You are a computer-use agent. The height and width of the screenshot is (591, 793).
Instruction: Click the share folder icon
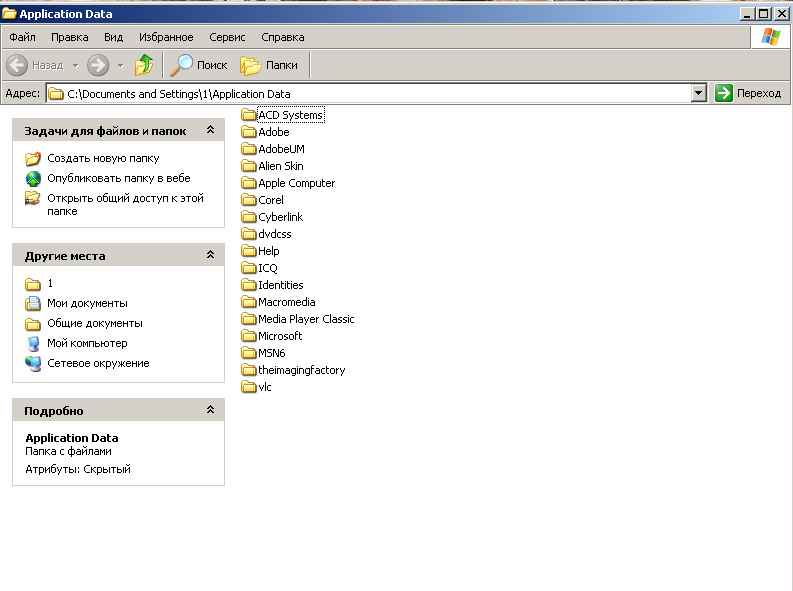pyautogui.click(x=33, y=198)
